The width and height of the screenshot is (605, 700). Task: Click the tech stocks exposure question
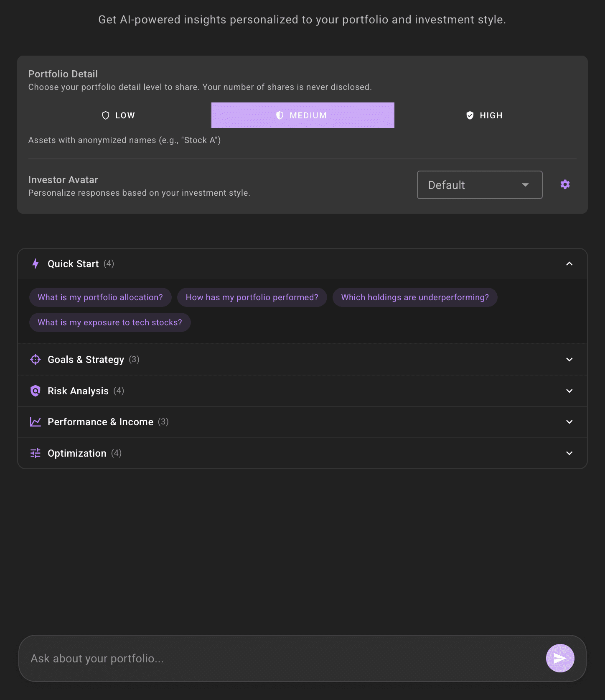pos(109,322)
